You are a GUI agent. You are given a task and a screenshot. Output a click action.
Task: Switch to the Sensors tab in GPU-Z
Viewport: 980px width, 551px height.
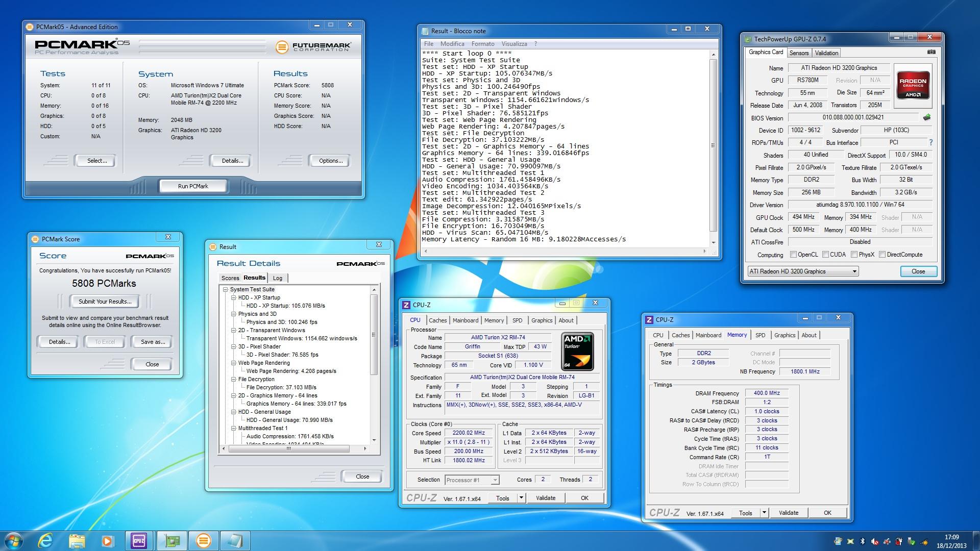(x=799, y=53)
